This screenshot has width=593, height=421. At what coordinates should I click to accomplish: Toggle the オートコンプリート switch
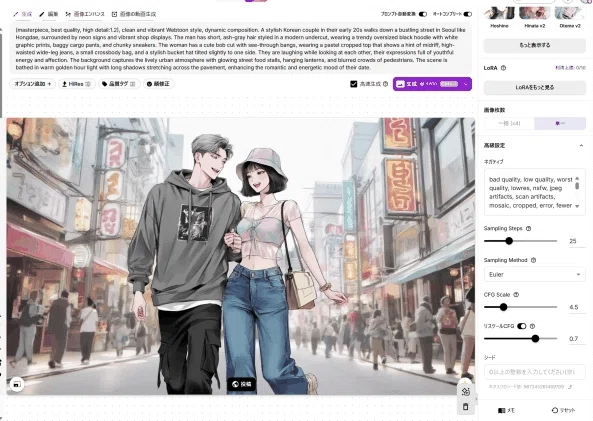(x=468, y=14)
